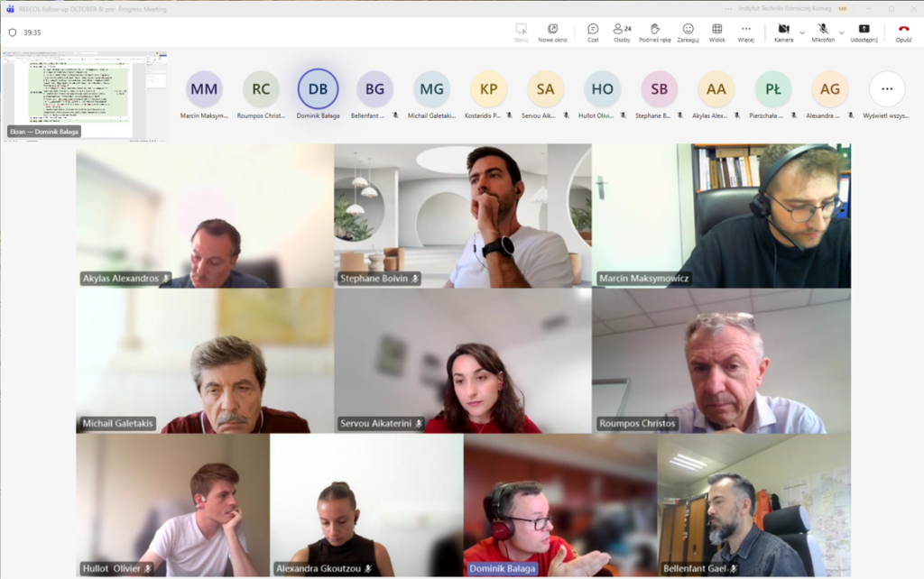Image resolution: width=924 pixels, height=579 pixels.
Task: Leave the meeting with Opuść
Action: pyautogui.click(x=903, y=32)
